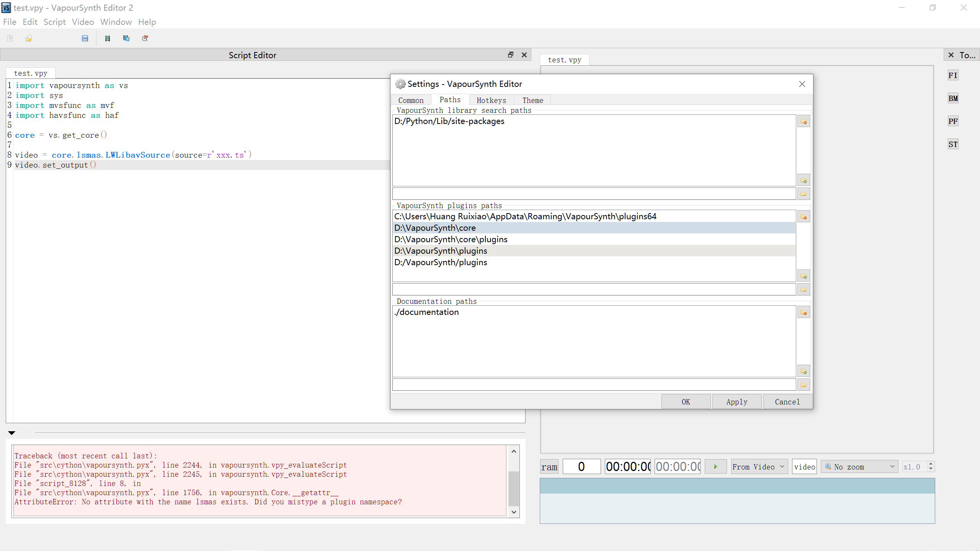The height and width of the screenshot is (551, 980).
Task: Click Apply button in Settings dialog
Action: 737,402
